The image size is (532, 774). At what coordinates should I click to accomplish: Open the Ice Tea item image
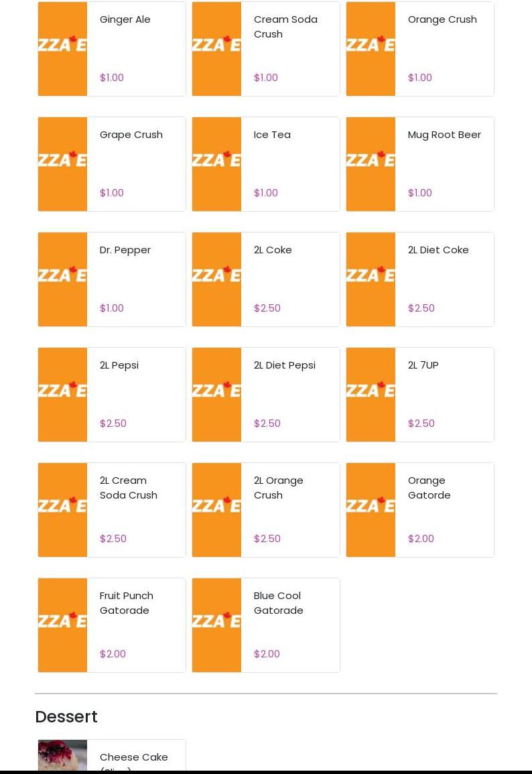point(216,164)
